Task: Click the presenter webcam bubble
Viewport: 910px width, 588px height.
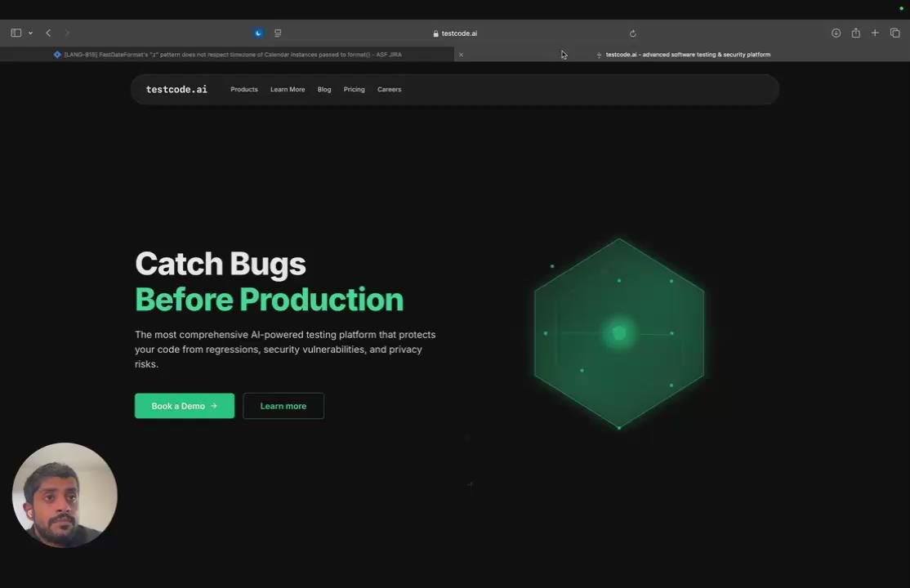Action: click(x=65, y=495)
